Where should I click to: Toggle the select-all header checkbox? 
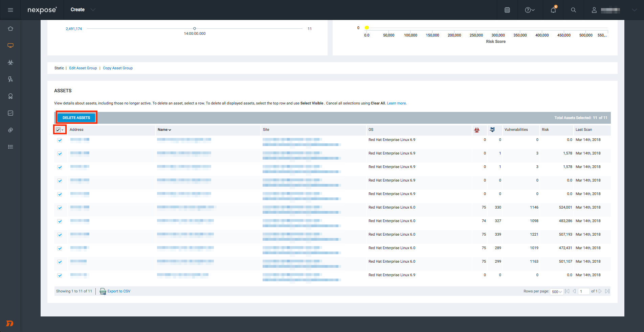point(58,130)
